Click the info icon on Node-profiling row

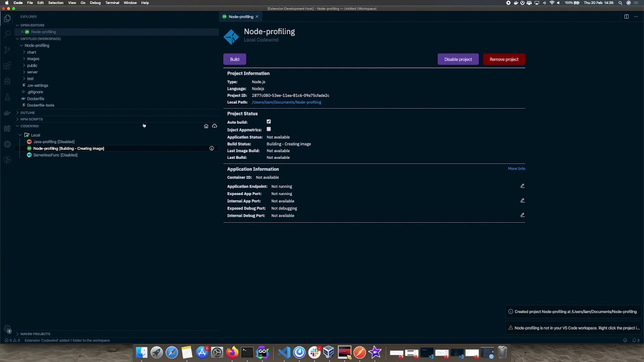click(x=212, y=148)
